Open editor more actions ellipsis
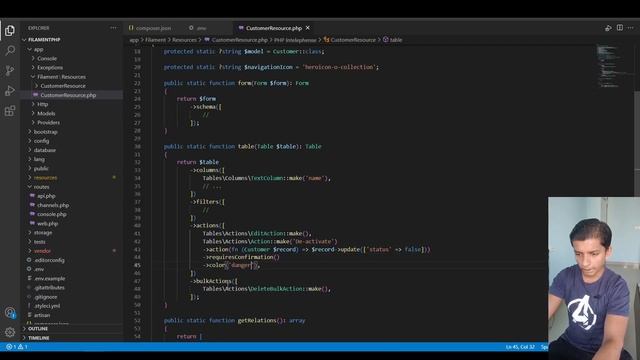This screenshot has width=640, height=360. coord(631,28)
